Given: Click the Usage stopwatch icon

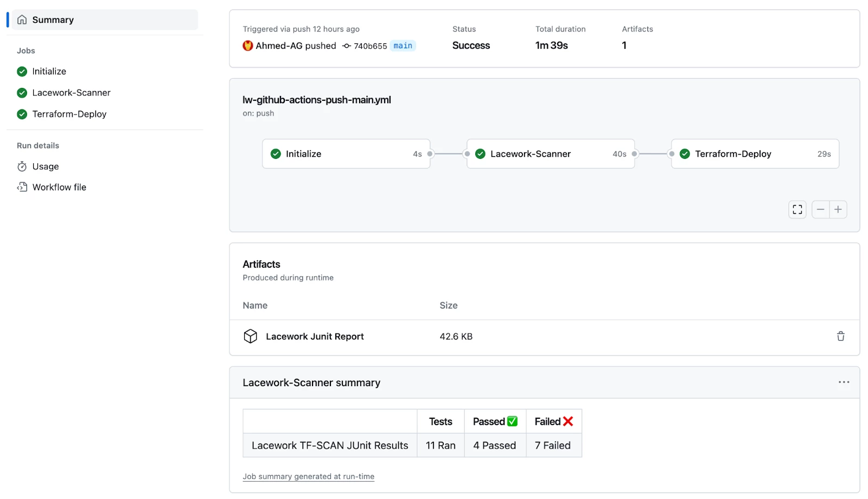Looking at the screenshot, I should (x=22, y=167).
